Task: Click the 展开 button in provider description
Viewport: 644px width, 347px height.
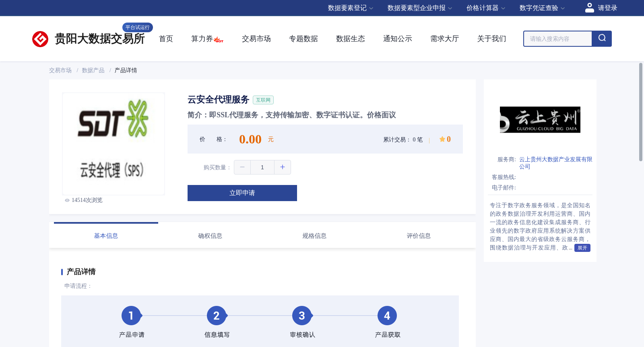Action: (x=582, y=248)
